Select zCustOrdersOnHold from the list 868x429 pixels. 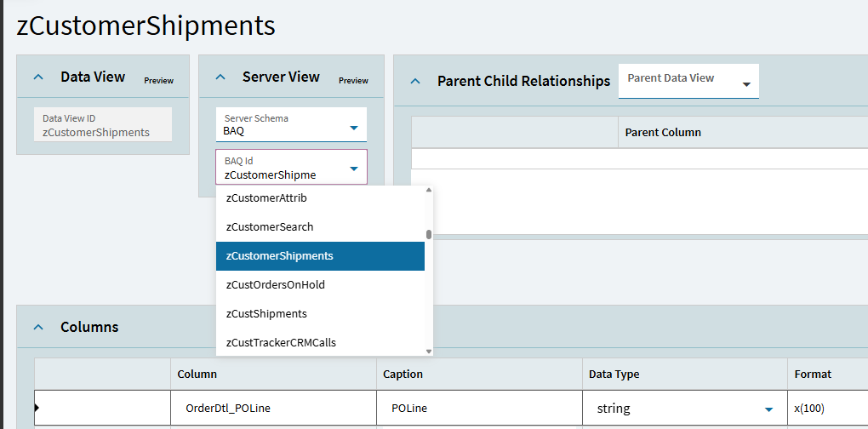coord(275,284)
